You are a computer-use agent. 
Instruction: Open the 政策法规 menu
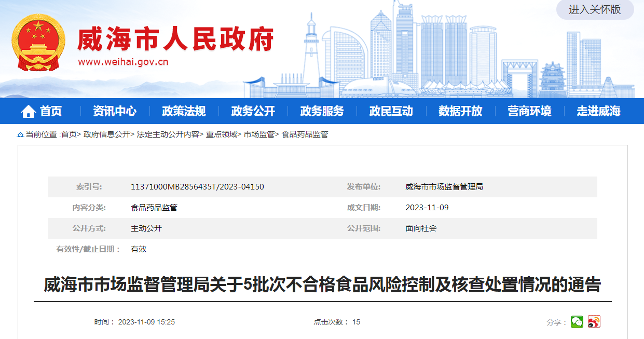(x=184, y=111)
